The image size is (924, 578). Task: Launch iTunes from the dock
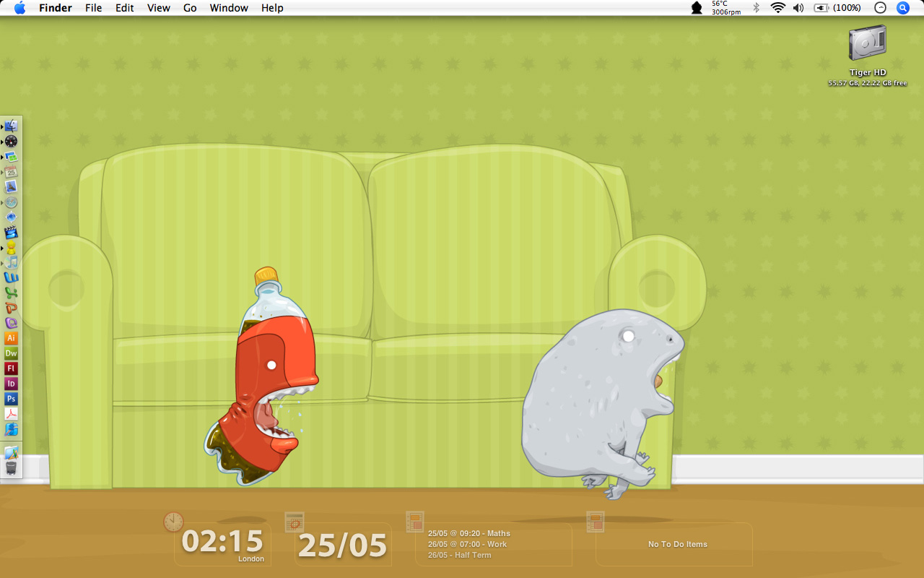pos(11,262)
